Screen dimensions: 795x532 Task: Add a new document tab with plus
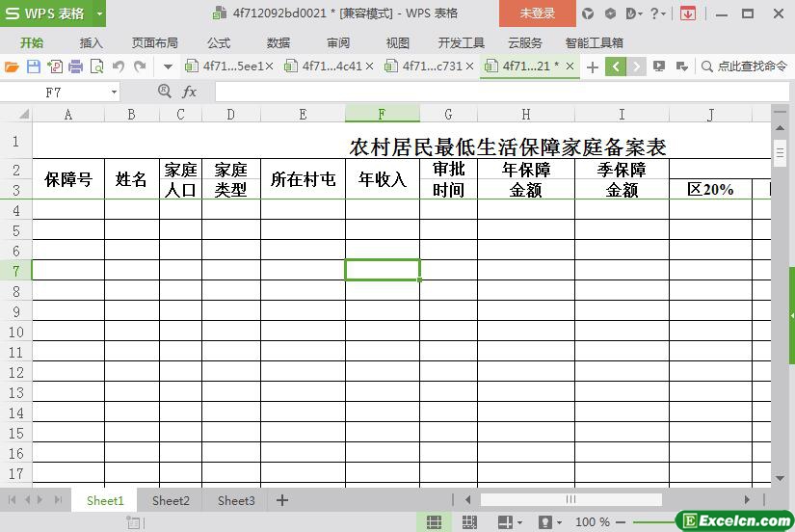coord(593,66)
